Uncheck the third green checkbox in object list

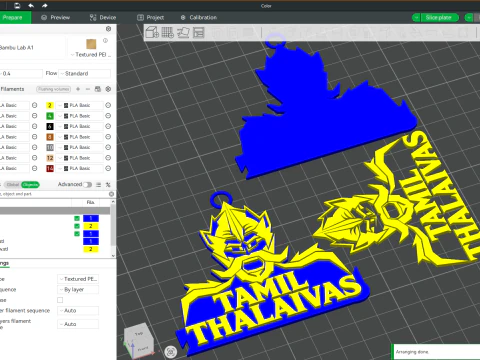[77, 234]
